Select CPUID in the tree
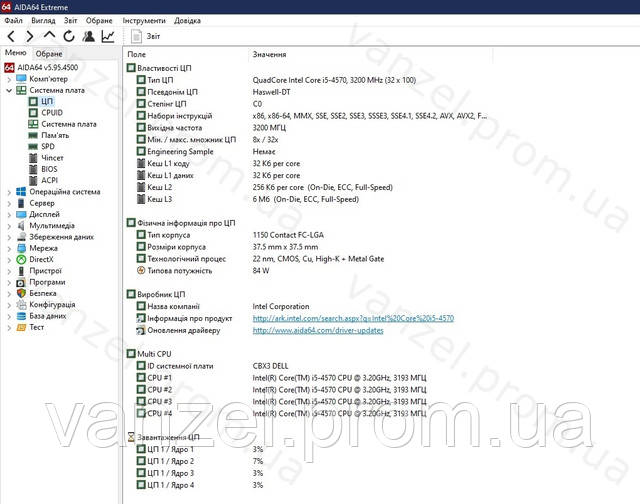The height and width of the screenshot is (504, 640). (x=50, y=113)
